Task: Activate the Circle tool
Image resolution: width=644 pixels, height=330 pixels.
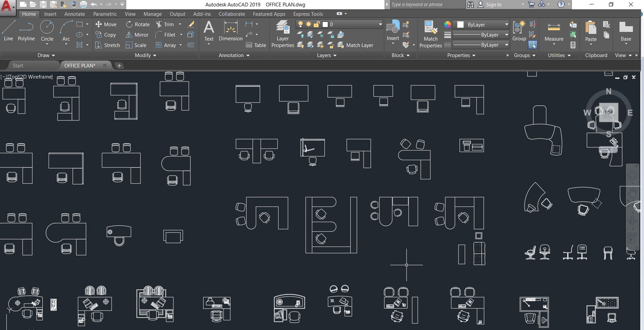Action: pyautogui.click(x=47, y=31)
